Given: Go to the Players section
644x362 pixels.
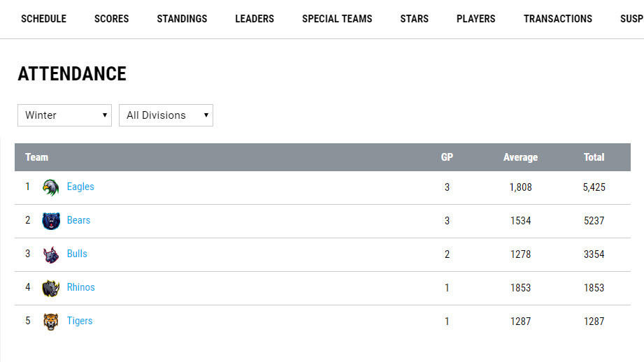Looking at the screenshot, I should 476,19.
